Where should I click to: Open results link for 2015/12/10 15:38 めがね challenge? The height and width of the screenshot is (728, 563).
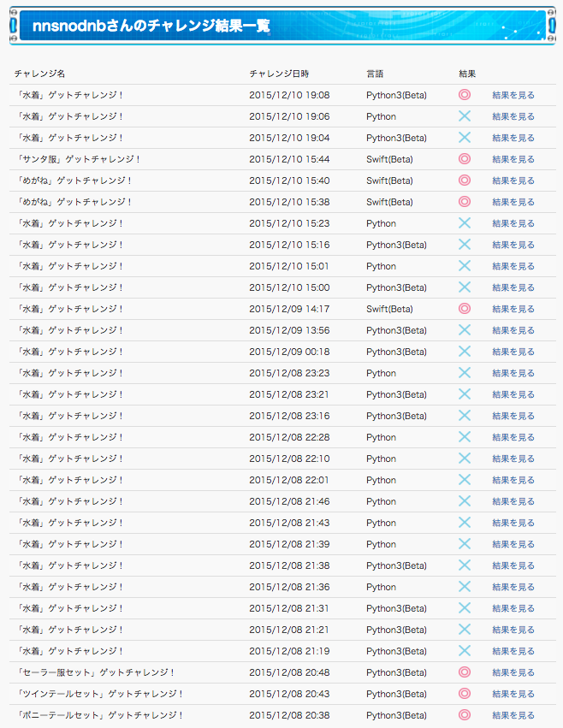[x=513, y=202]
